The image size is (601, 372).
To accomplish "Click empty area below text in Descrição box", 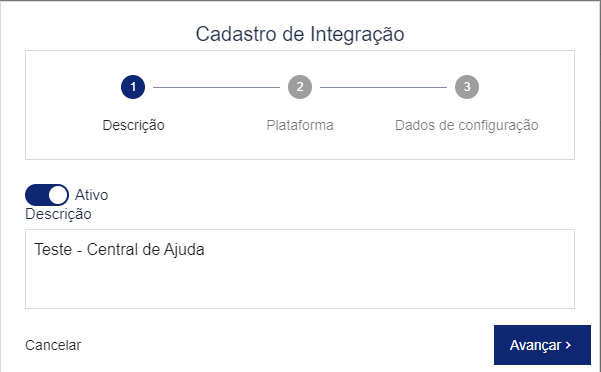I will (x=300, y=285).
